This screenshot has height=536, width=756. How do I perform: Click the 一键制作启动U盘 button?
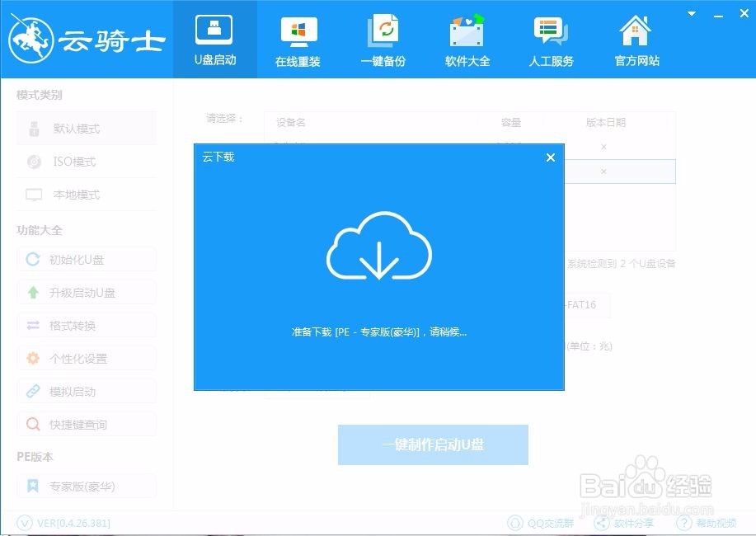coord(433,444)
